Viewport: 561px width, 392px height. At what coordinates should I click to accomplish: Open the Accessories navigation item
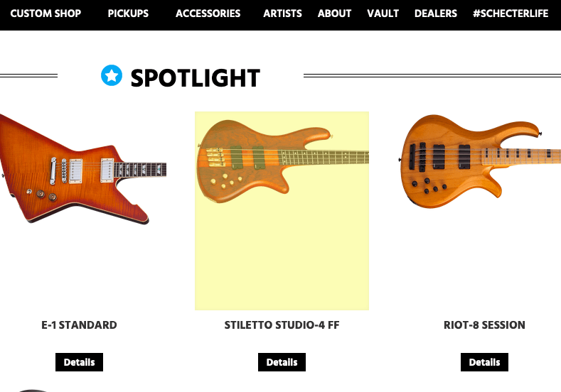click(208, 13)
